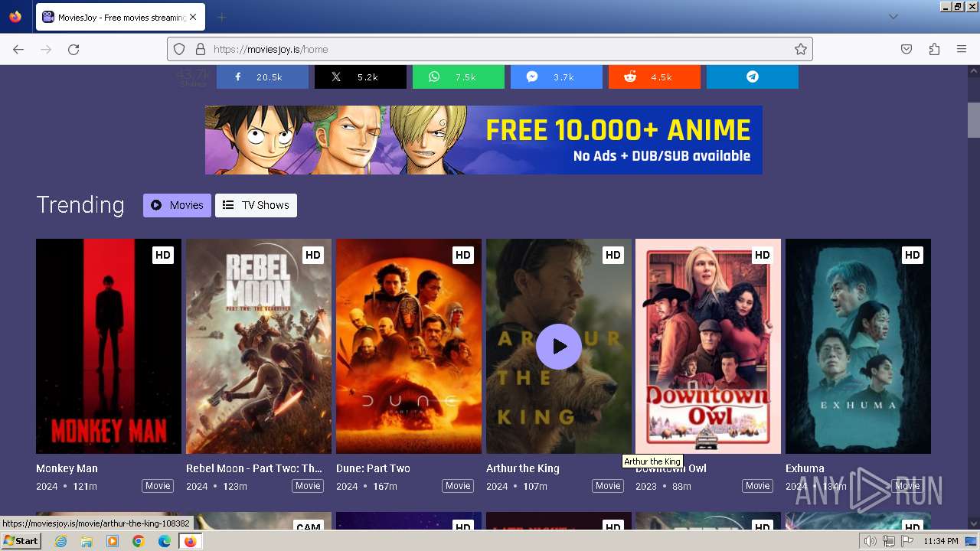
Task: Launch Microsoft Edge from taskbar
Action: 164,541
